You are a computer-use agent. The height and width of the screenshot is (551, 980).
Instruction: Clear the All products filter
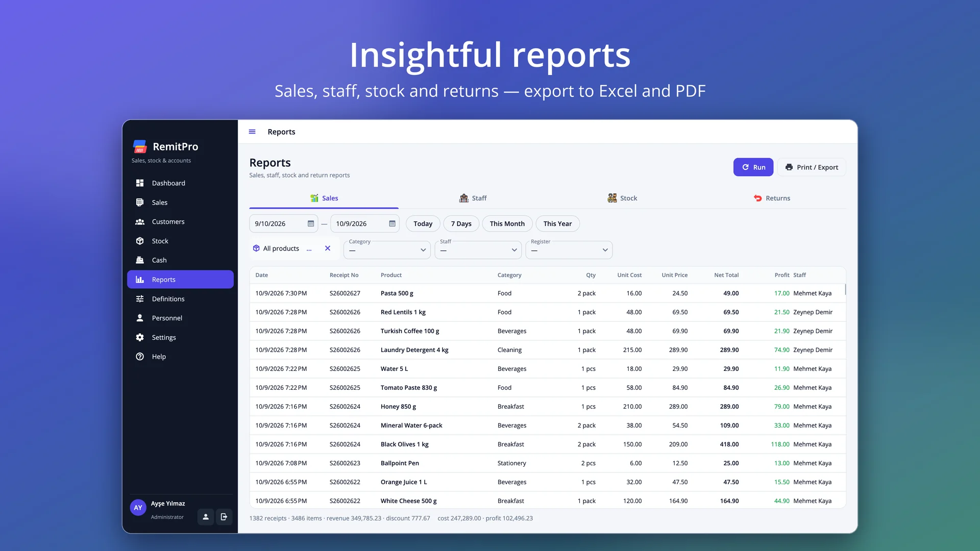click(x=328, y=248)
